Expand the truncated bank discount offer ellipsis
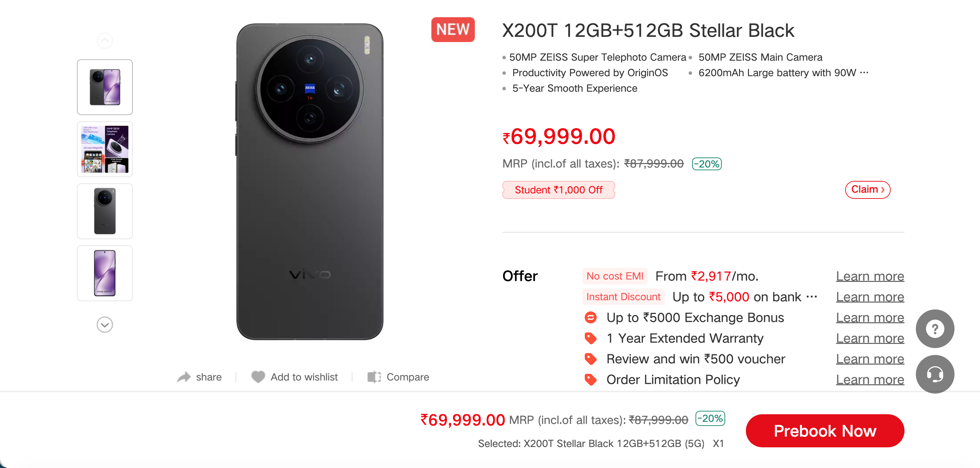Image resolution: width=980 pixels, height=468 pixels. [x=811, y=296]
